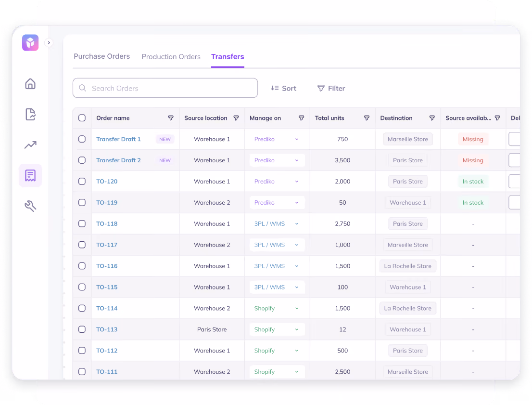
Task: Click the search magnifier icon
Action: click(x=82, y=88)
